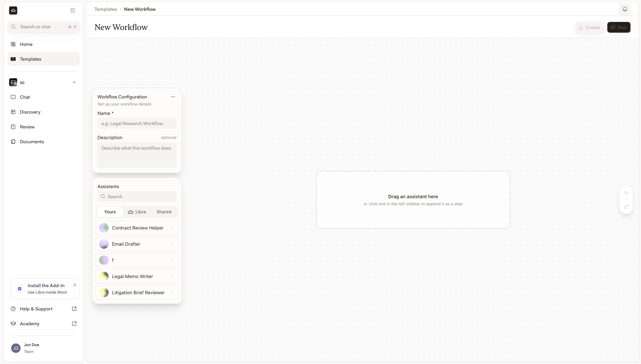This screenshot has height=364, width=641.
Task: Click the Libra logo icon
Action: click(13, 10)
